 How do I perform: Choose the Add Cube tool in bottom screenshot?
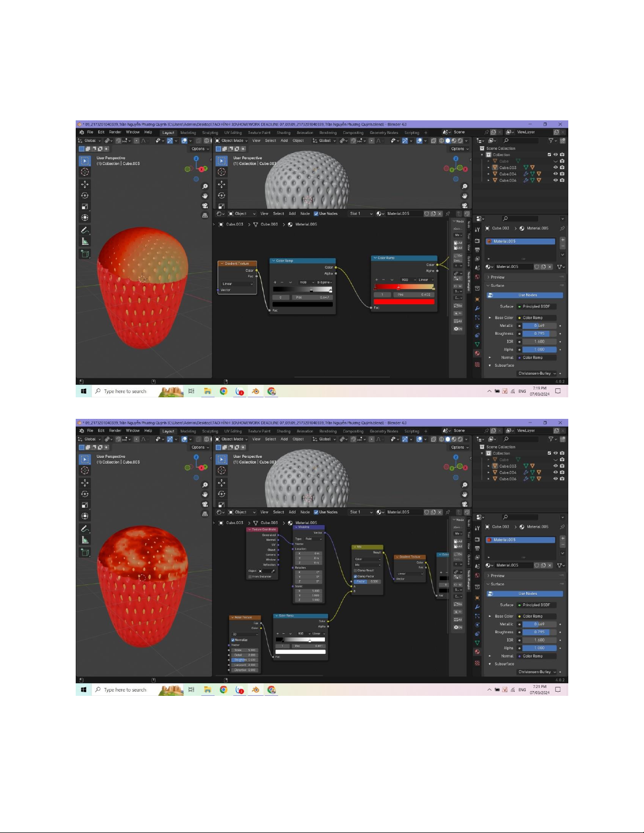(85, 552)
